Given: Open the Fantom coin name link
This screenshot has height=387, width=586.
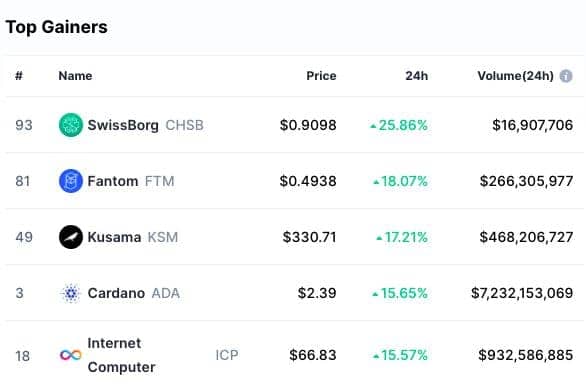Looking at the screenshot, I should (113, 181).
